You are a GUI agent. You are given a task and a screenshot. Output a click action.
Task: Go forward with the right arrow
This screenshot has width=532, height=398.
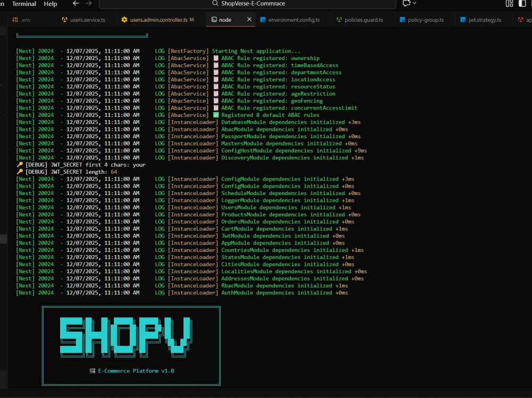[89, 3]
